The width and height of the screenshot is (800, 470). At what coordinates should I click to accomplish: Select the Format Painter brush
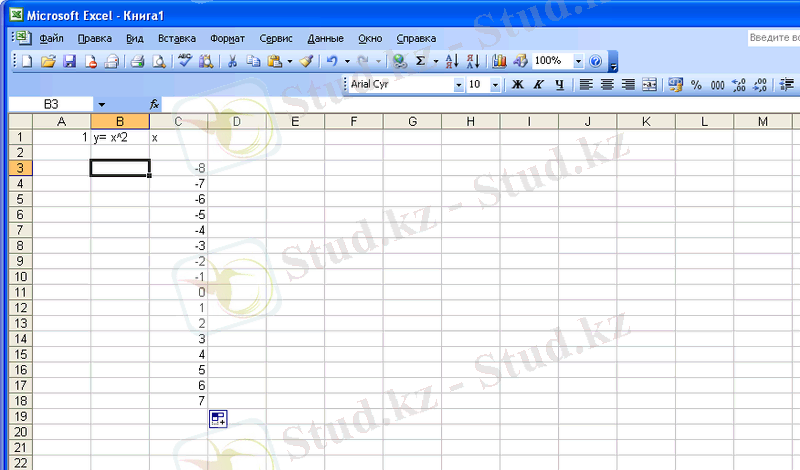(x=307, y=61)
